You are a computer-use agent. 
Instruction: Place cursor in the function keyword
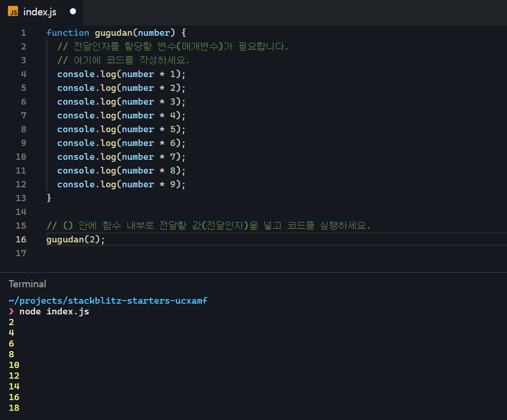pyautogui.click(x=67, y=33)
